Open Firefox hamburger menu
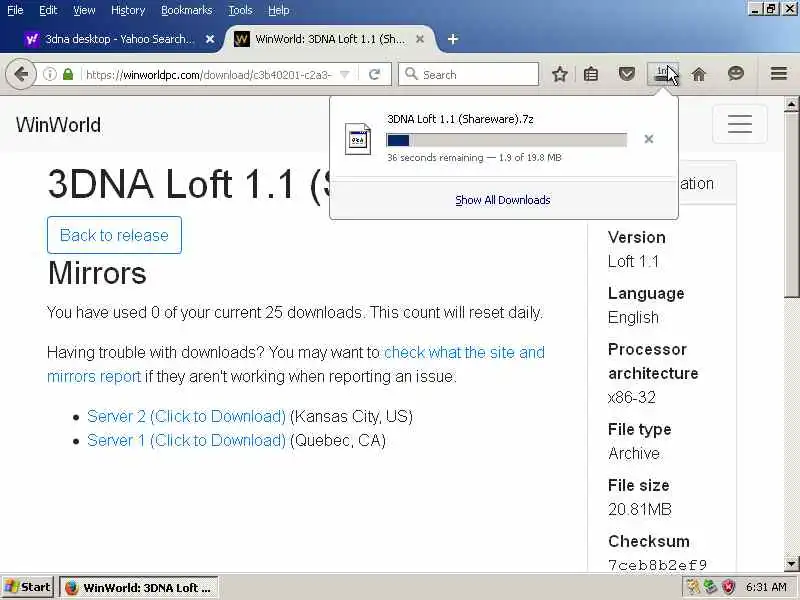Image resolution: width=800 pixels, height=600 pixels. [x=779, y=74]
